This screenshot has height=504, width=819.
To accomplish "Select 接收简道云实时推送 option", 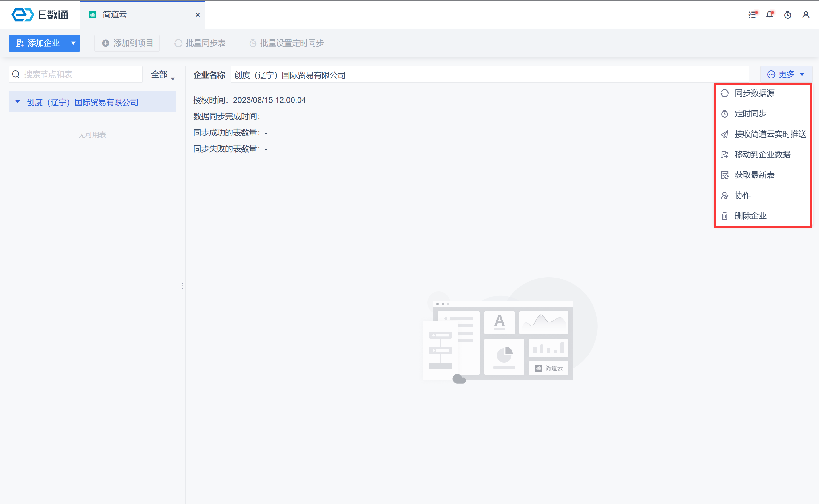I will click(770, 134).
